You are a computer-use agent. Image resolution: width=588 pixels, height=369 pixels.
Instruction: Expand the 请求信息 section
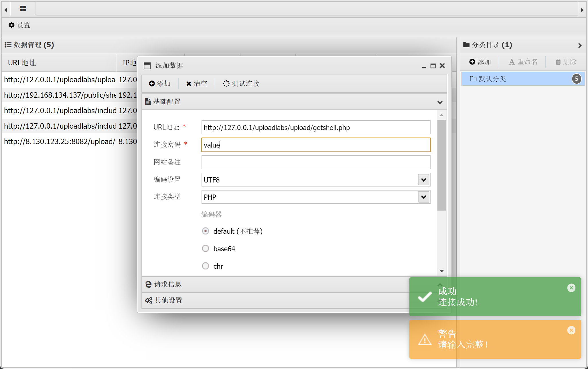(x=168, y=284)
